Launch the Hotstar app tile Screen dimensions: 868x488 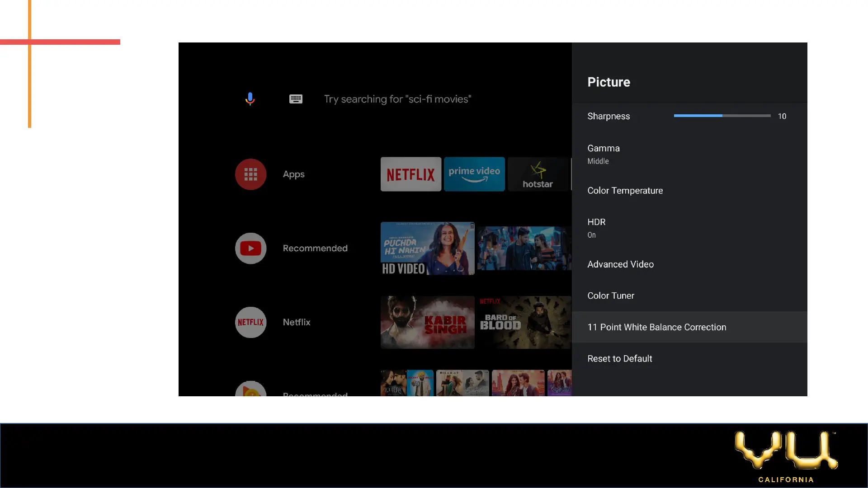click(x=538, y=174)
